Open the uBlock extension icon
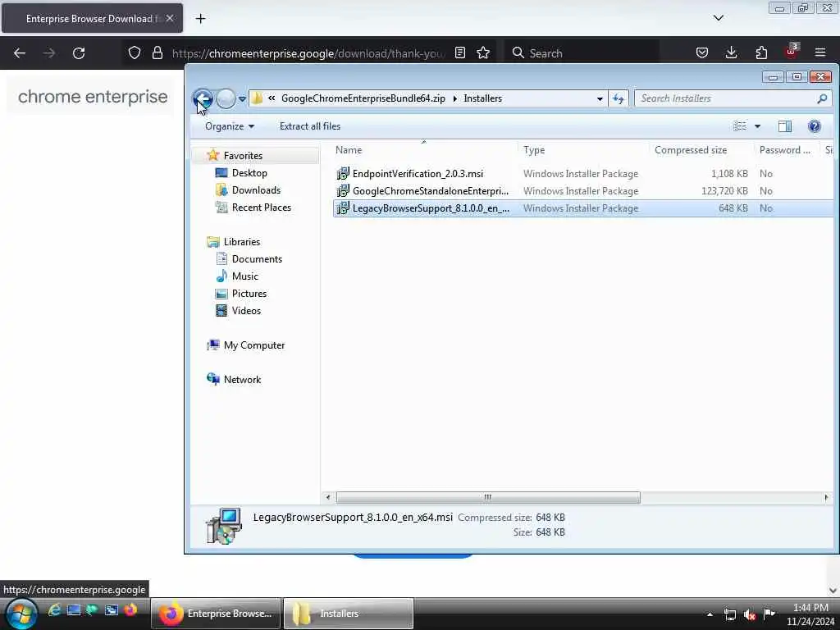 (x=792, y=52)
